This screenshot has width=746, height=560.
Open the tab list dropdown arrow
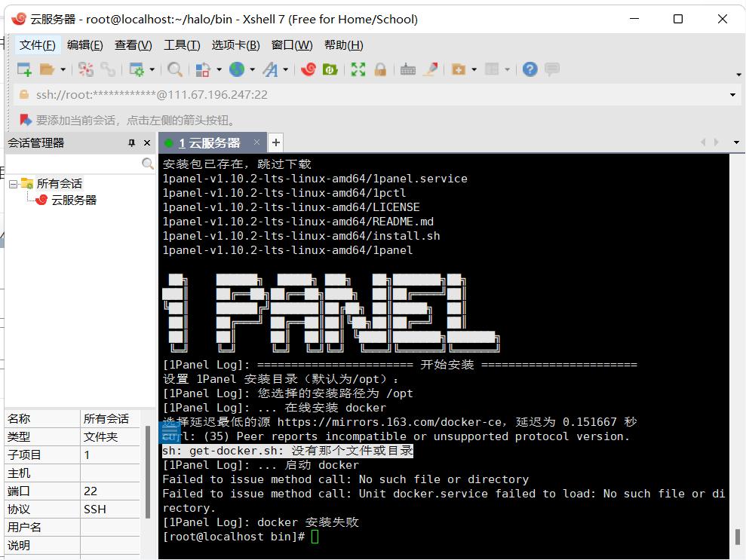pyautogui.click(x=736, y=142)
